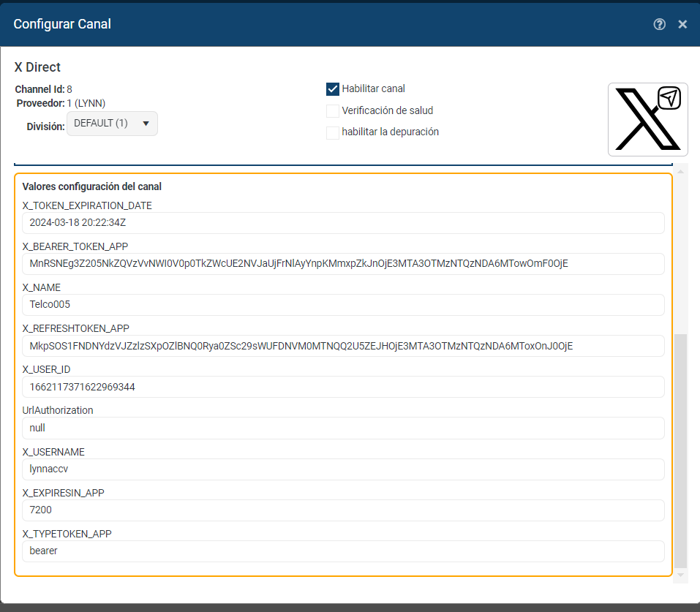The image size is (700, 612).
Task: Toggle the habilitar la depuración checkbox
Action: click(x=333, y=132)
